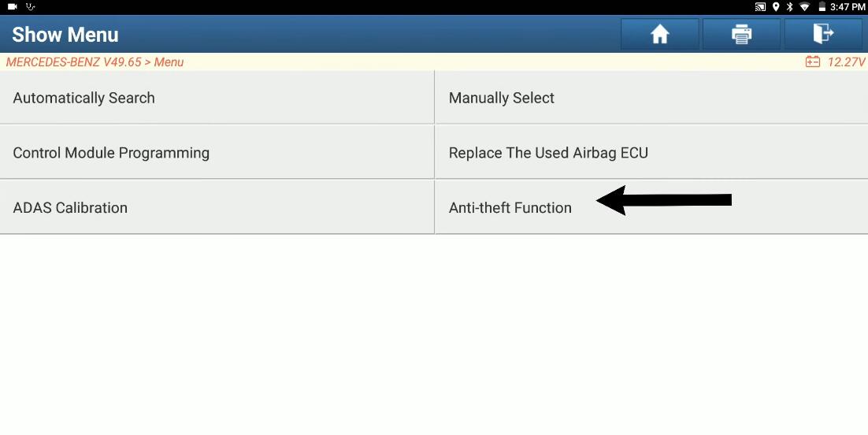The height and width of the screenshot is (435, 868).
Task: Choose Manually Select option
Action: click(651, 98)
